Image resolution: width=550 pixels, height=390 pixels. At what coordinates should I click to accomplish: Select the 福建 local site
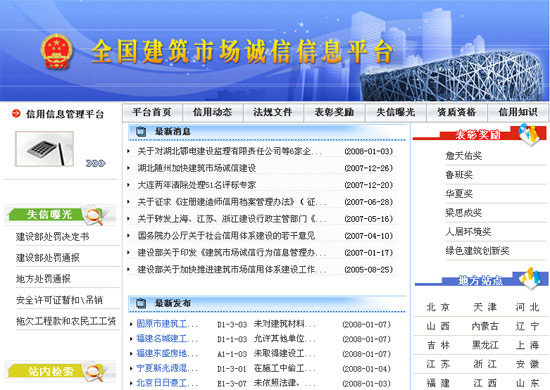(438, 383)
